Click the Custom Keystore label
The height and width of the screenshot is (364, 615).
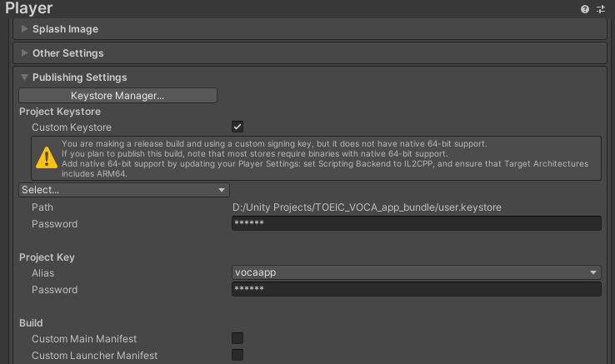tap(72, 127)
